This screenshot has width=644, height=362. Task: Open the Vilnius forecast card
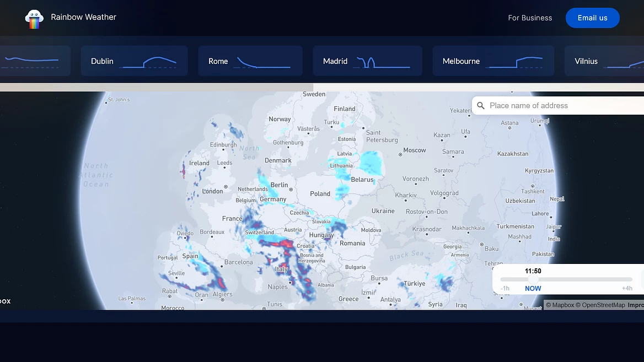pyautogui.click(x=604, y=61)
